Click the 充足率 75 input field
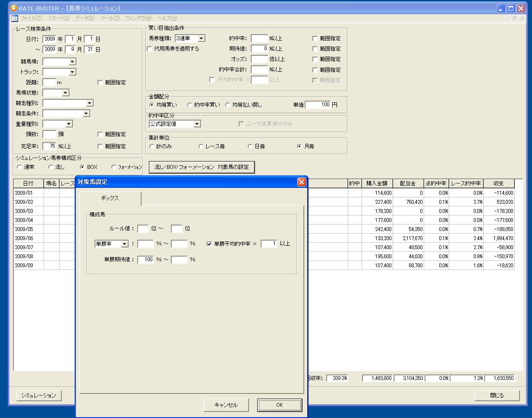Viewport: 532px width, 418px height. point(50,146)
